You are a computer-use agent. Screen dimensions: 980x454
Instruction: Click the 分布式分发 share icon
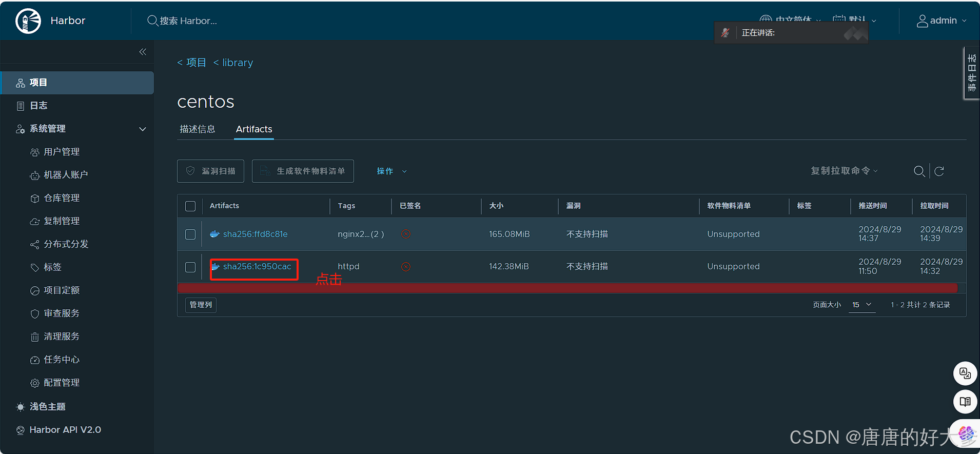click(x=35, y=245)
